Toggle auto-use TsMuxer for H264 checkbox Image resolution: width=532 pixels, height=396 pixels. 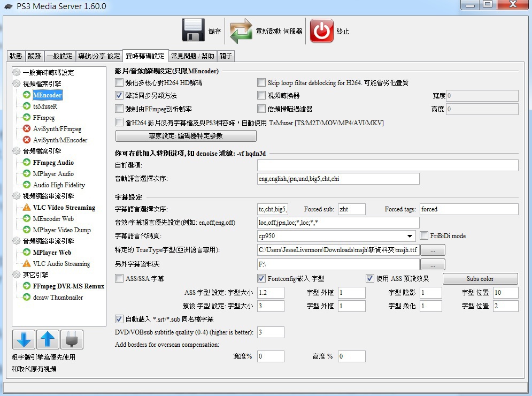click(x=119, y=122)
